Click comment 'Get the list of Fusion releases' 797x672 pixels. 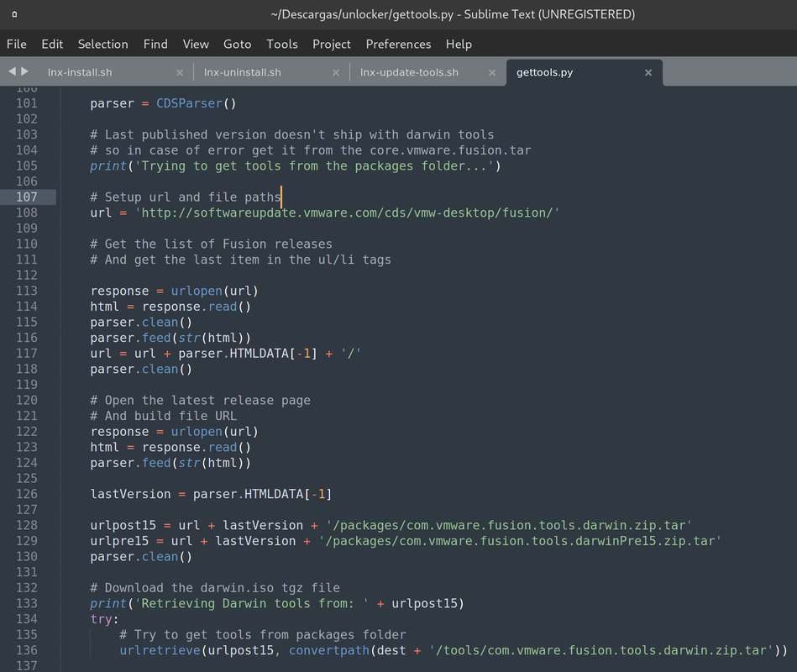tap(211, 244)
